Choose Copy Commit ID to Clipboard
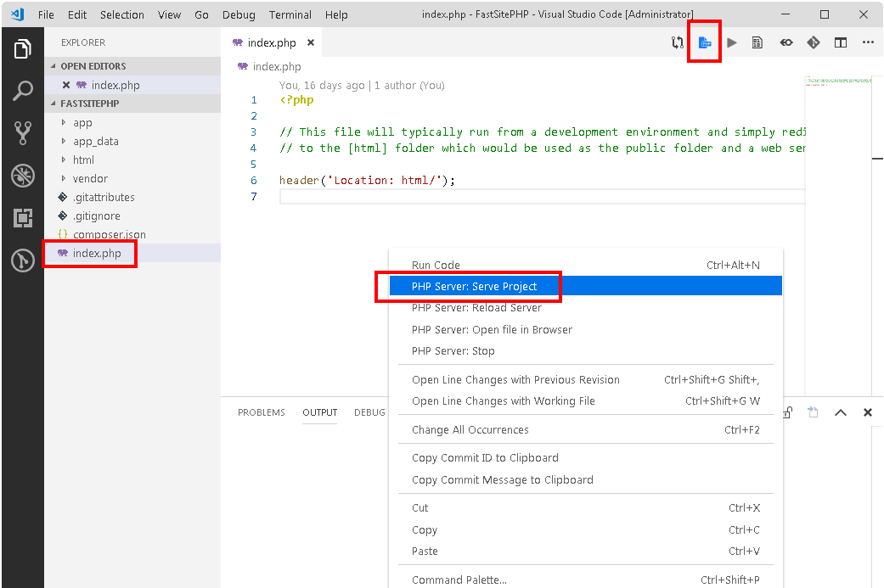The height and width of the screenshot is (588, 884). (585, 458)
